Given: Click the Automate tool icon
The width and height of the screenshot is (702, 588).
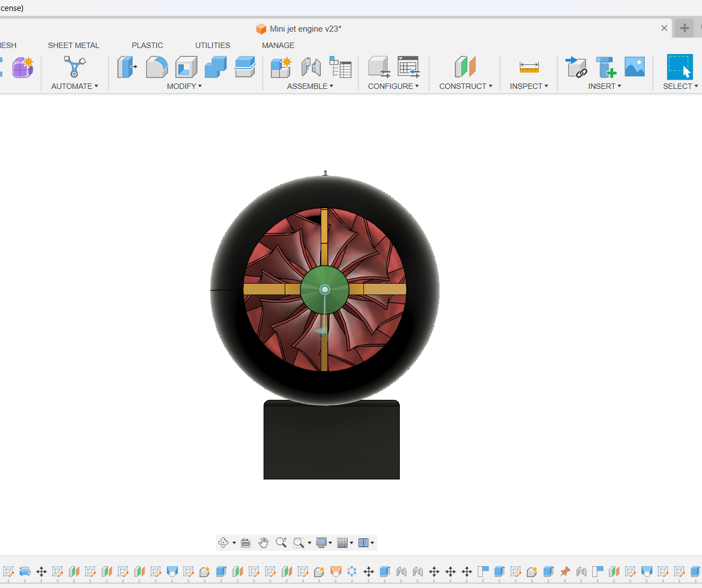Looking at the screenshot, I should tap(75, 67).
